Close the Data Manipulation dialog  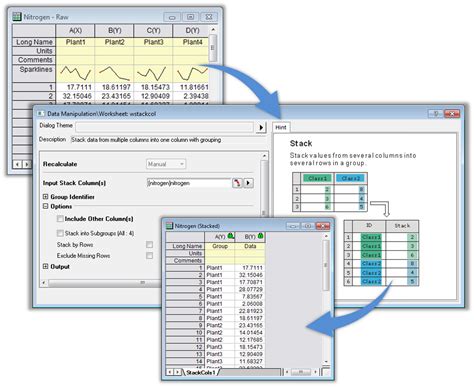coord(452,114)
